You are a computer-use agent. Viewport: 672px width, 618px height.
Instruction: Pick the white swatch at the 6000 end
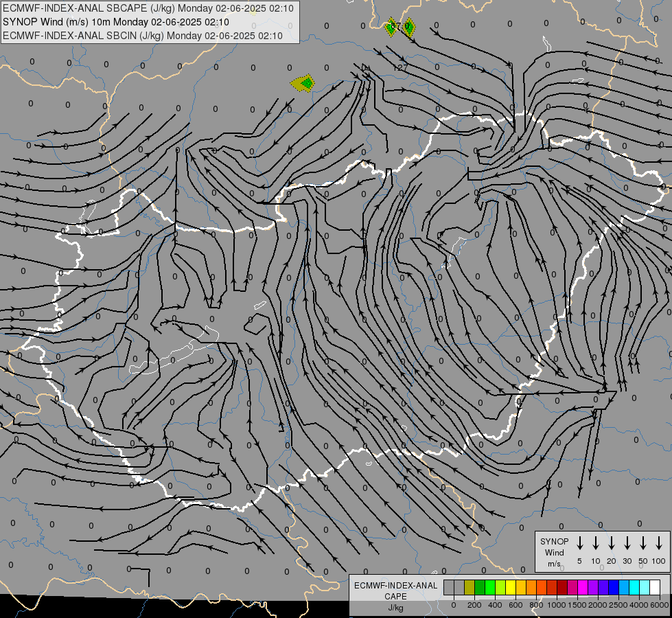(654, 587)
